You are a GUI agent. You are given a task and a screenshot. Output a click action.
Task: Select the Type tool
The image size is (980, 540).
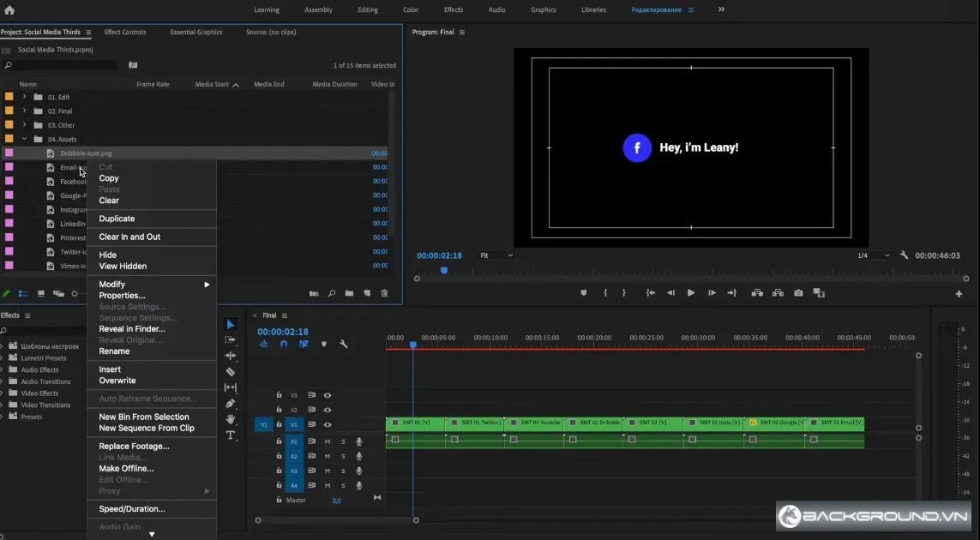[231, 435]
